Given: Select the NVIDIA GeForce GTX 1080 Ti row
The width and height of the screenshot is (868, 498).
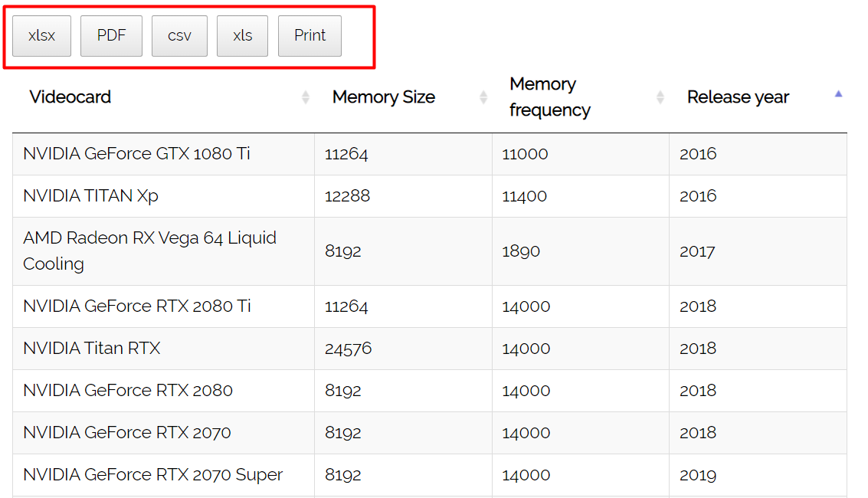Looking at the screenshot, I should point(430,155).
